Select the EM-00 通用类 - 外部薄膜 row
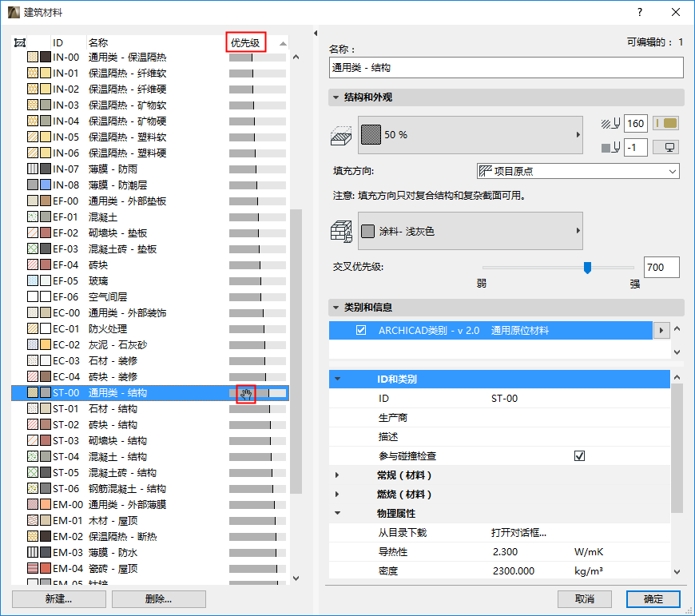Image resolution: width=695 pixels, height=616 pixels. point(150,504)
